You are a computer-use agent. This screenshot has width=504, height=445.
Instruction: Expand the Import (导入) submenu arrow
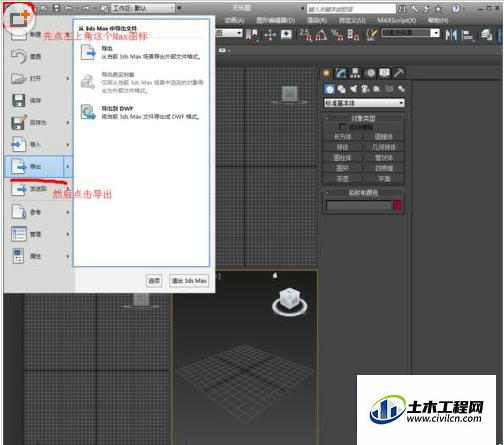[68, 145]
